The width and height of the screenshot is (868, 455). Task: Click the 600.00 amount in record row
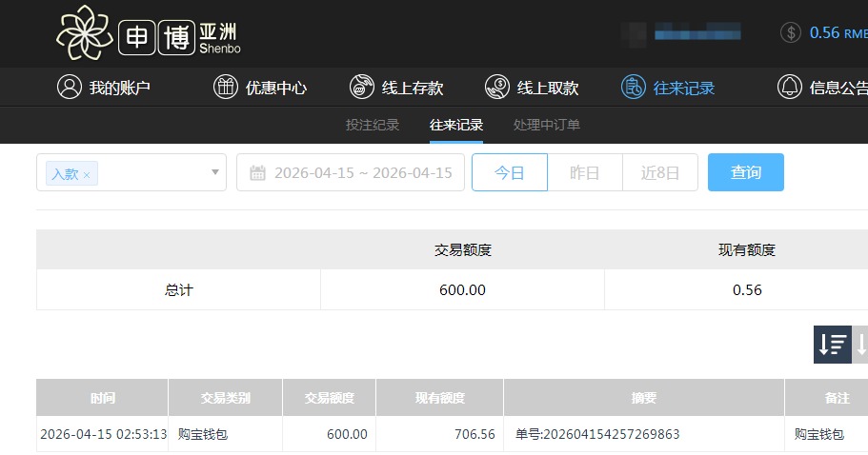pyautogui.click(x=347, y=434)
